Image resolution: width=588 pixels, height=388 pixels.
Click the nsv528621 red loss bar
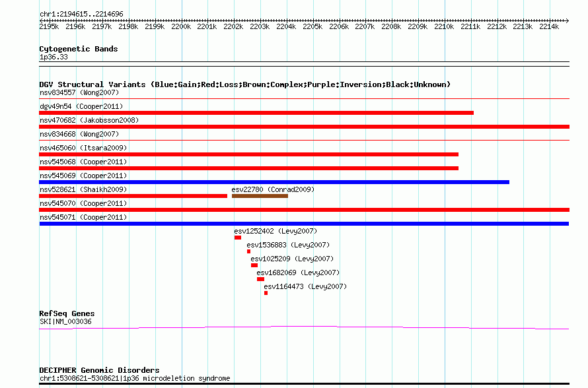(x=133, y=196)
